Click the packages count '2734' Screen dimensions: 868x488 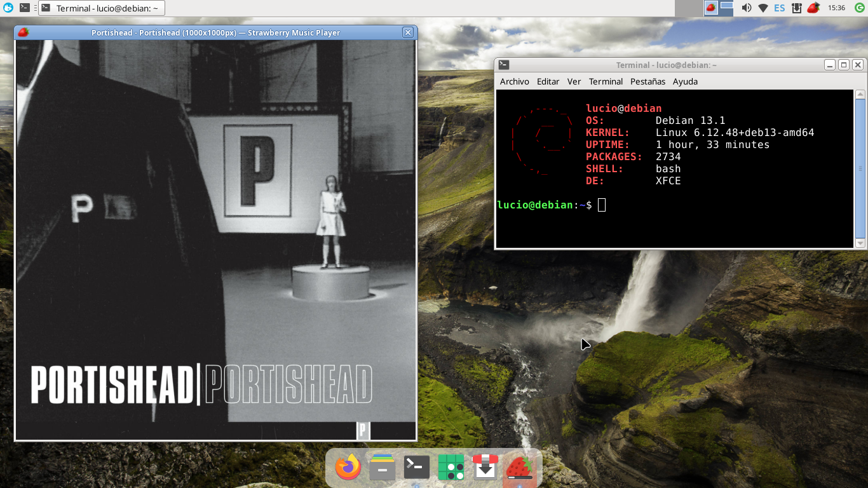point(668,156)
